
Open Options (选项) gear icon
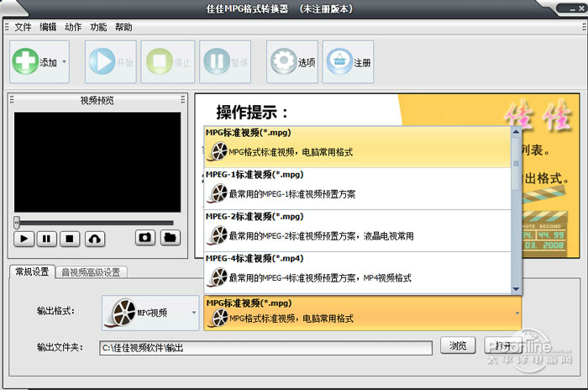click(284, 61)
